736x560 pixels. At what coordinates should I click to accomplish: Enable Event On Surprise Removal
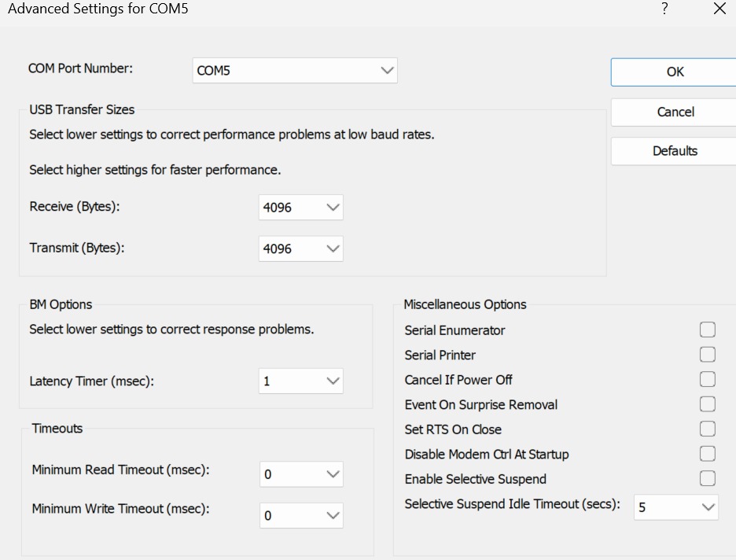point(708,404)
